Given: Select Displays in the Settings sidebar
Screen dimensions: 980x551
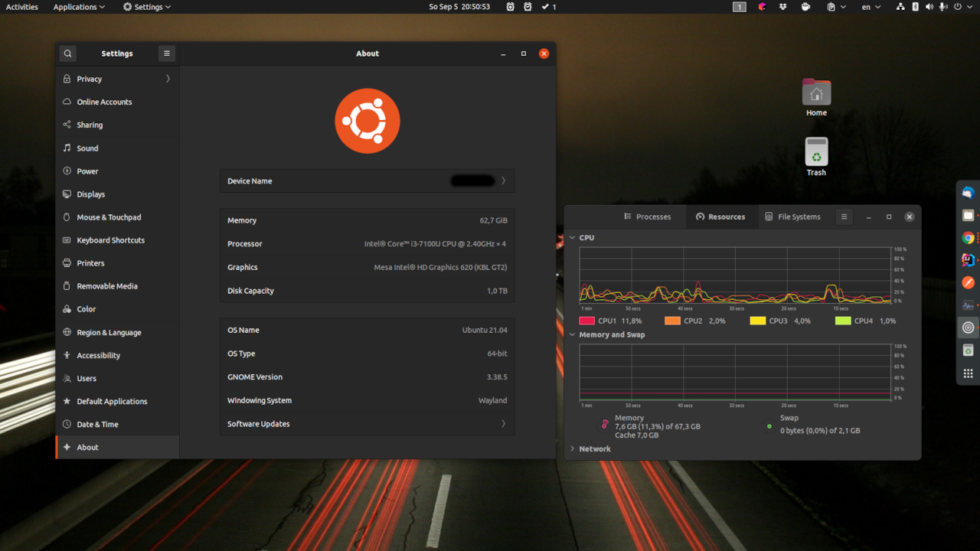Looking at the screenshot, I should 90,194.
